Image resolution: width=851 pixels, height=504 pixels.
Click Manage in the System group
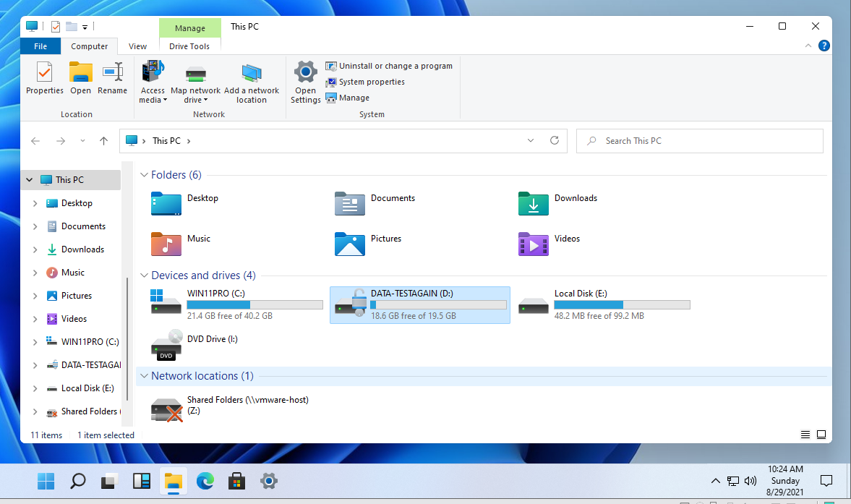click(x=347, y=98)
